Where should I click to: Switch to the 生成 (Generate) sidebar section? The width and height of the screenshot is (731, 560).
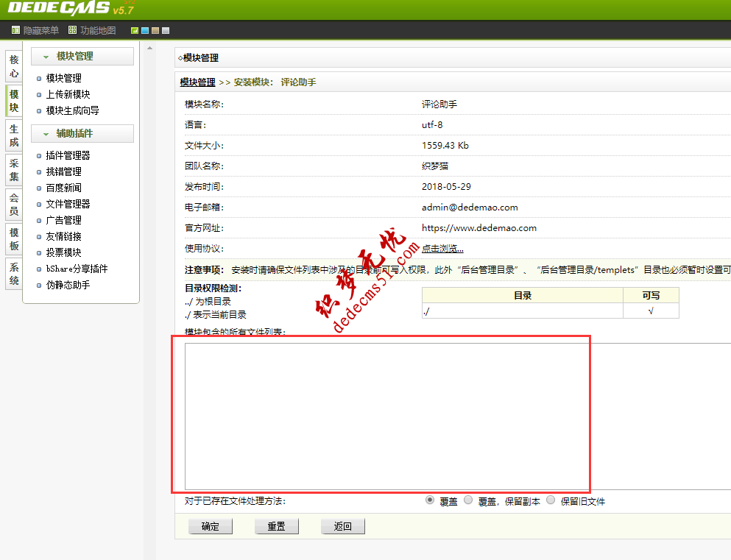coord(13,132)
